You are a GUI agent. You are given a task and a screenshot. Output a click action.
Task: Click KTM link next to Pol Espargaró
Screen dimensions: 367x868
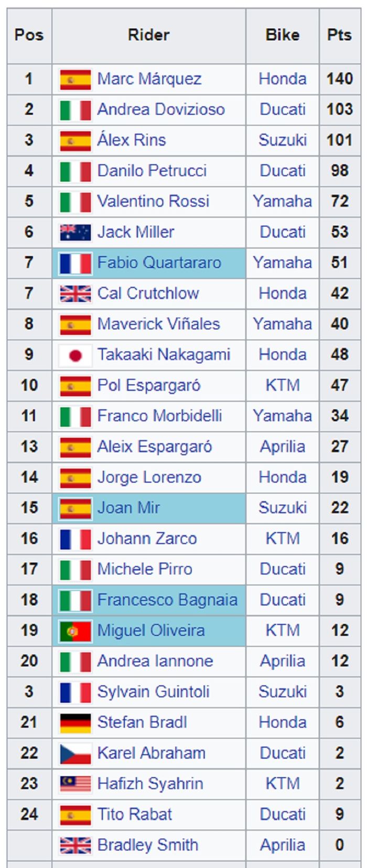(x=283, y=385)
